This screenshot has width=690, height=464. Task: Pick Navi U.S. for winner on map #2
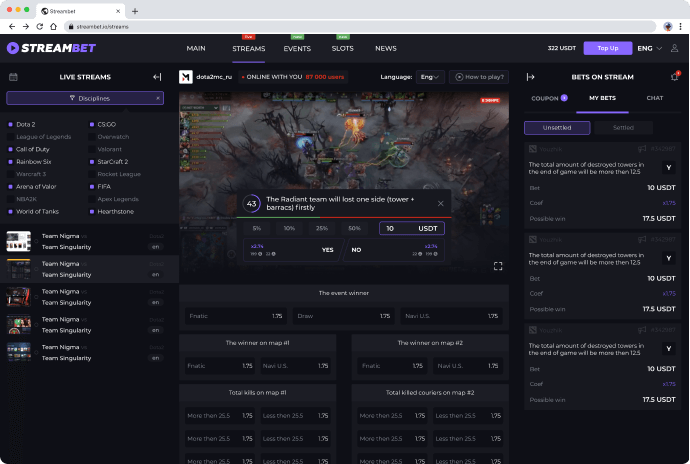[468, 366]
